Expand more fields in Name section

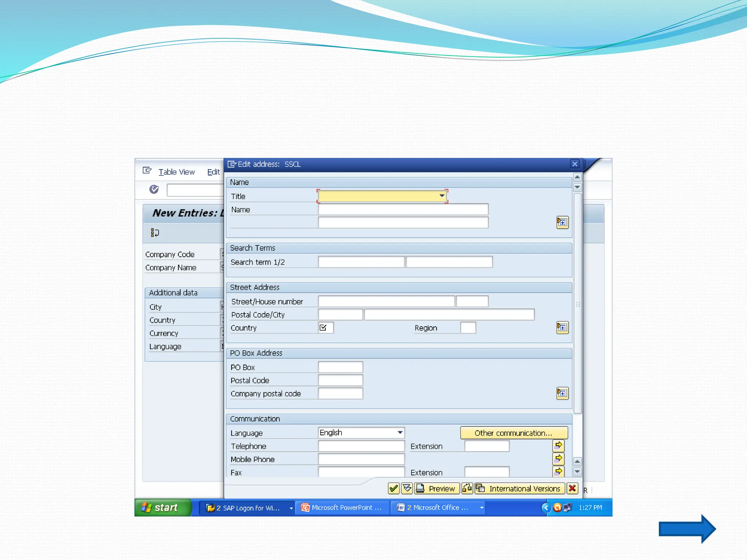tap(562, 222)
